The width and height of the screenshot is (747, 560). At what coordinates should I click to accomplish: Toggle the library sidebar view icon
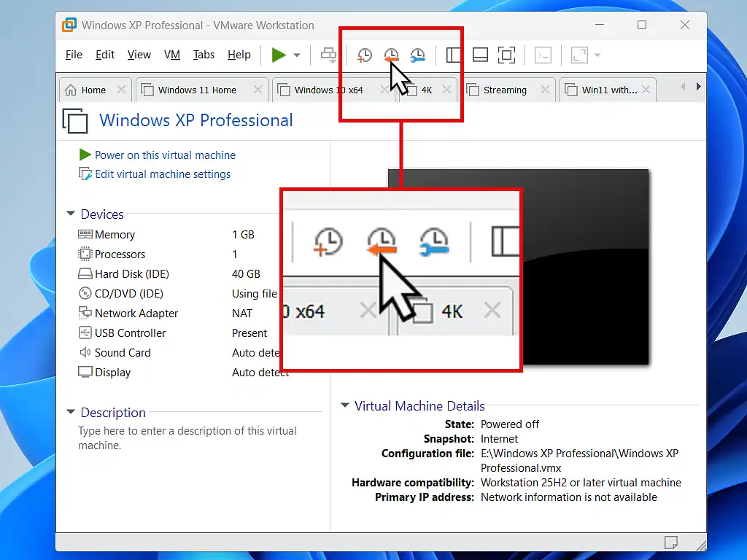click(x=453, y=55)
